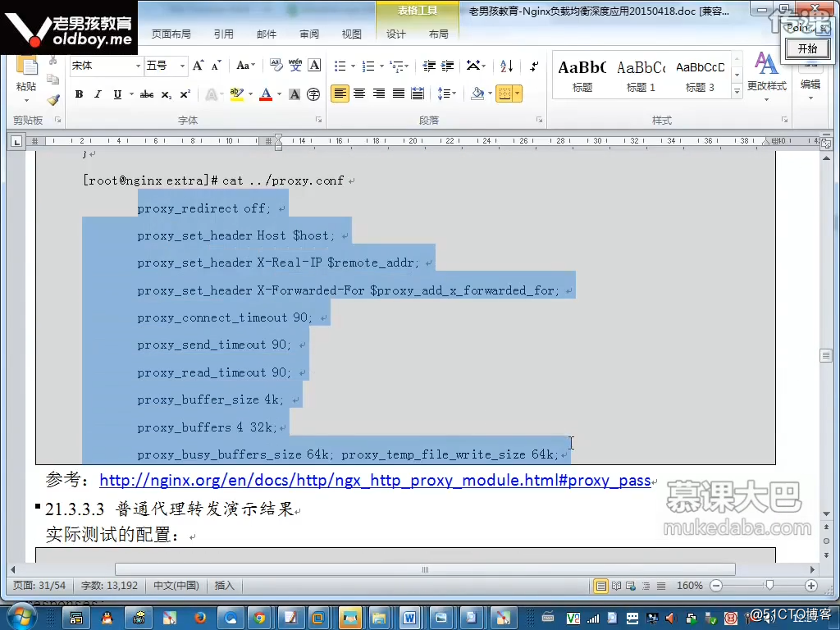This screenshot has height=630, width=840.
Task: Open the 审阅 ribbon tab
Action: [x=309, y=34]
